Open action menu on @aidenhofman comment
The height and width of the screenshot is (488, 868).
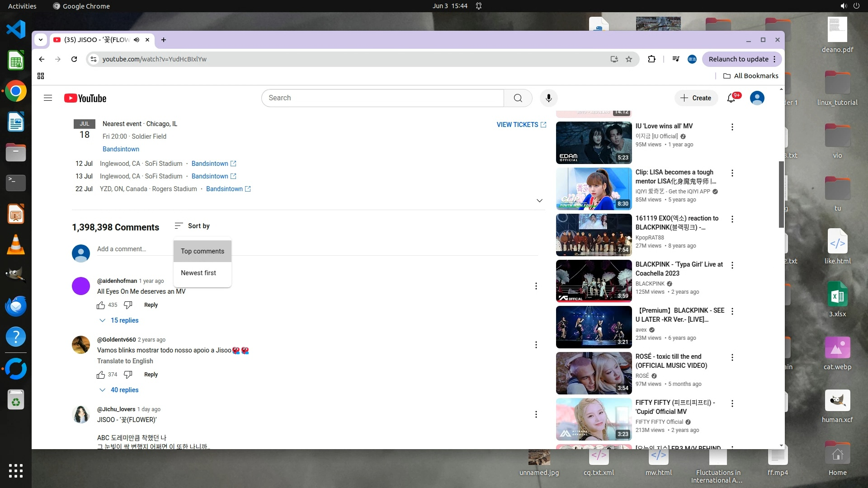pyautogui.click(x=536, y=286)
